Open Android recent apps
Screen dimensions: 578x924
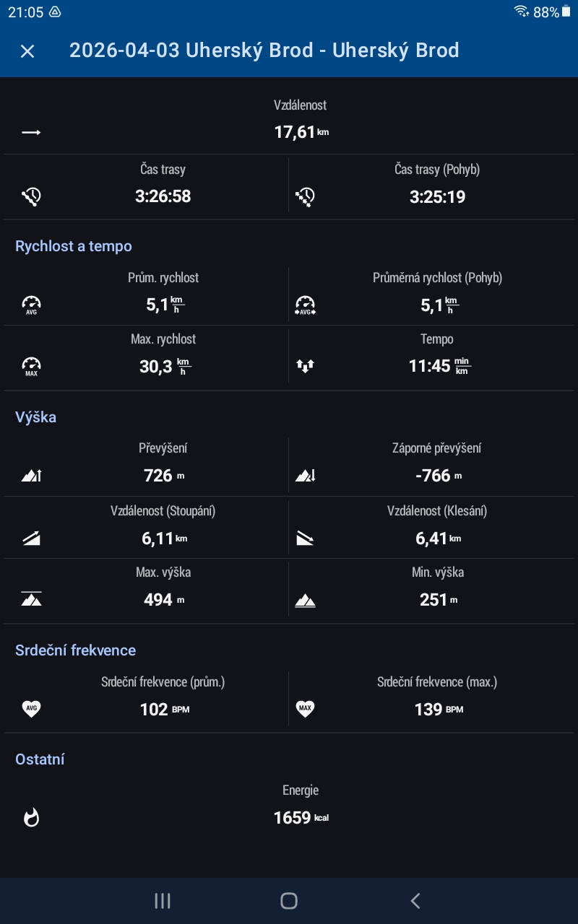(163, 900)
